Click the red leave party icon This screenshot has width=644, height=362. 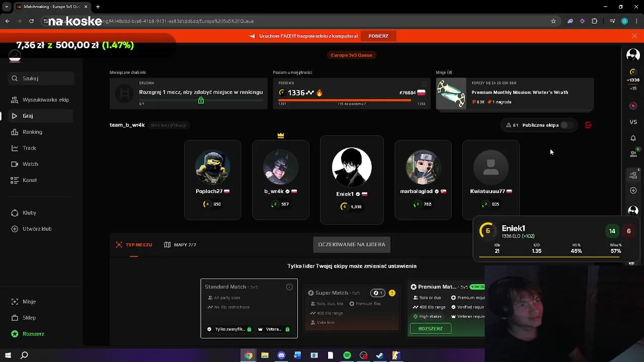[x=588, y=125]
